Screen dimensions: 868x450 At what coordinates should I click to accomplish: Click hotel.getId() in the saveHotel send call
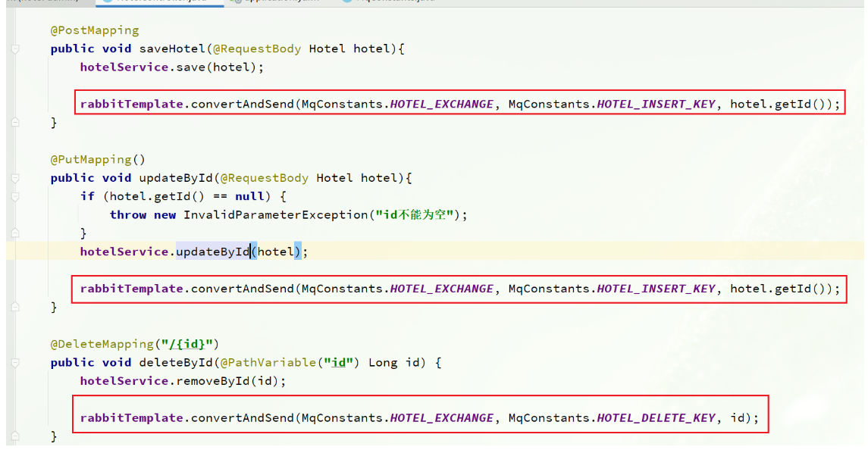point(778,104)
